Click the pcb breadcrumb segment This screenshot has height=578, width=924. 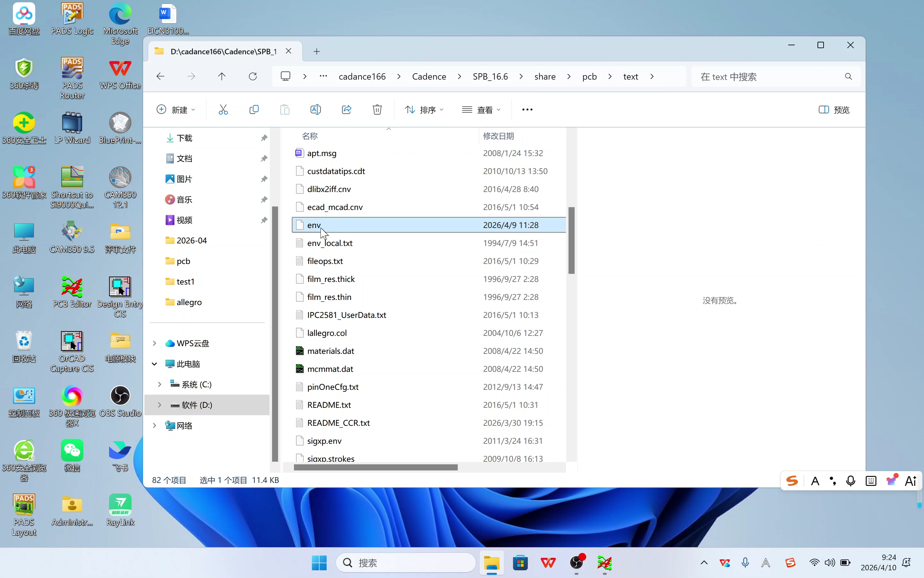click(589, 76)
